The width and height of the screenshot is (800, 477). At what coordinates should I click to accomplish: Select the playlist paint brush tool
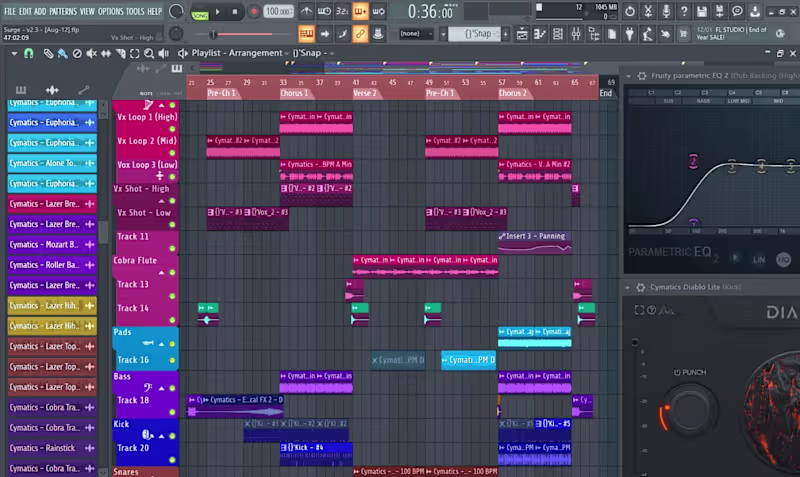click(x=62, y=53)
